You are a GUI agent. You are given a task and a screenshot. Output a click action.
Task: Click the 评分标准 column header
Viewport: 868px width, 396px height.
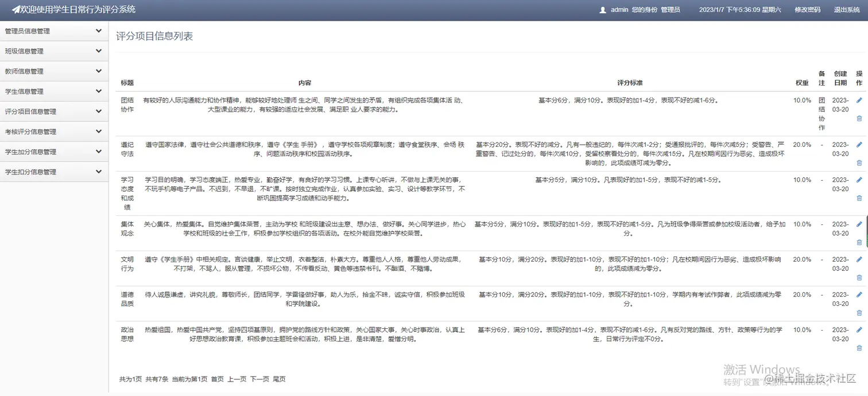pos(630,83)
